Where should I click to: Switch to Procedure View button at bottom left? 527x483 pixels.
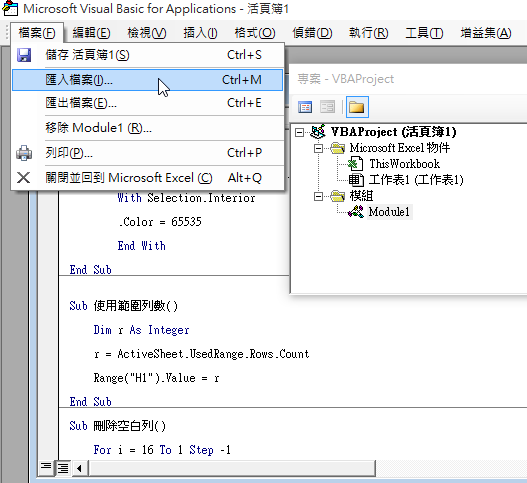click(x=46, y=468)
